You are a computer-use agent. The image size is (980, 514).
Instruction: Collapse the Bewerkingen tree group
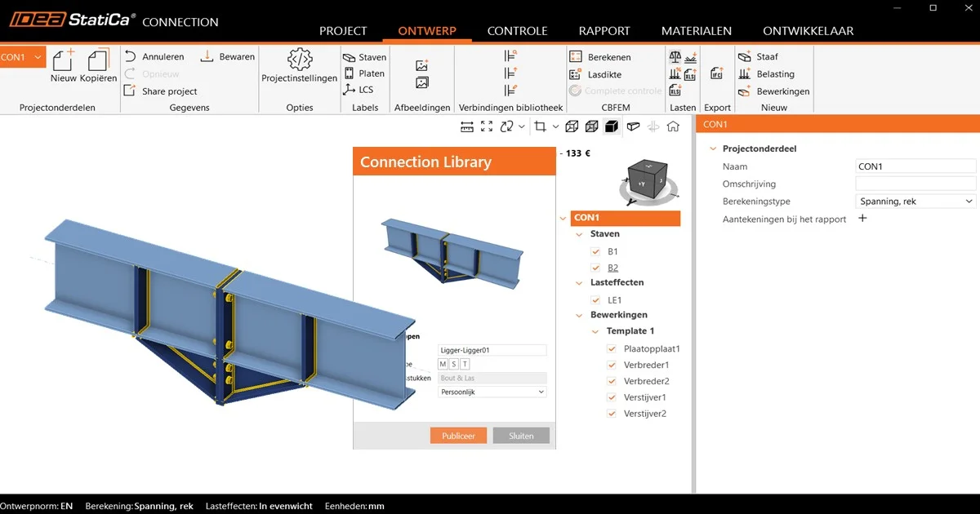579,315
